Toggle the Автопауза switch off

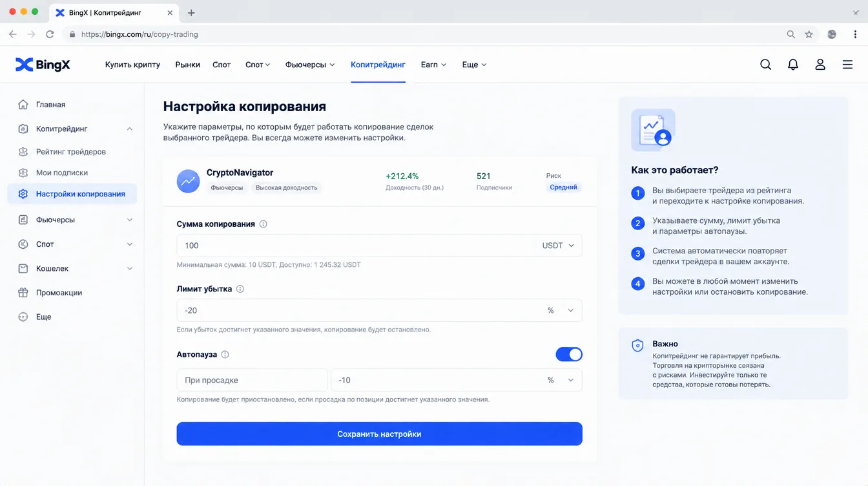(569, 354)
